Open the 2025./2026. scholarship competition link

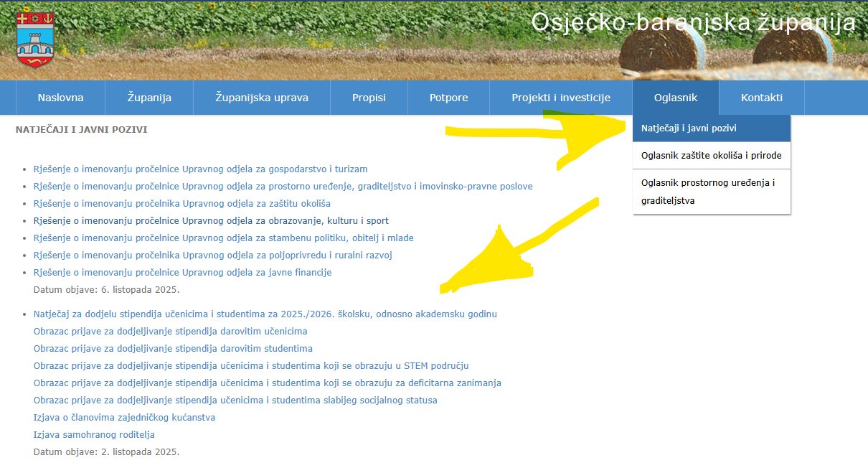click(x=265, y=314)
